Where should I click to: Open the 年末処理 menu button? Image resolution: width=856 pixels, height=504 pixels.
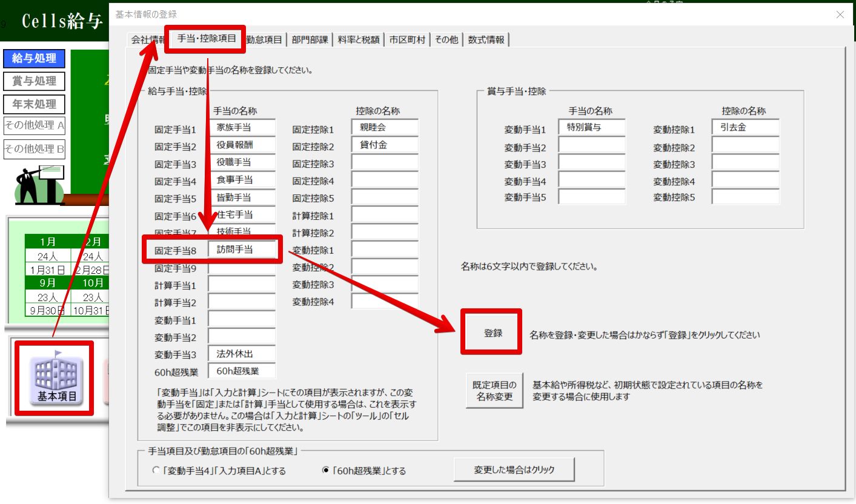34,104
